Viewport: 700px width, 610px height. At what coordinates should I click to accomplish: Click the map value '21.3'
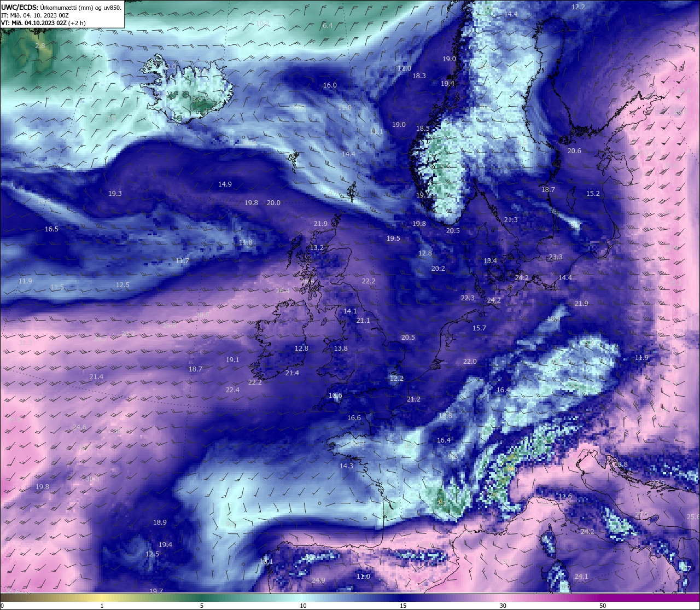pos(511,220)
